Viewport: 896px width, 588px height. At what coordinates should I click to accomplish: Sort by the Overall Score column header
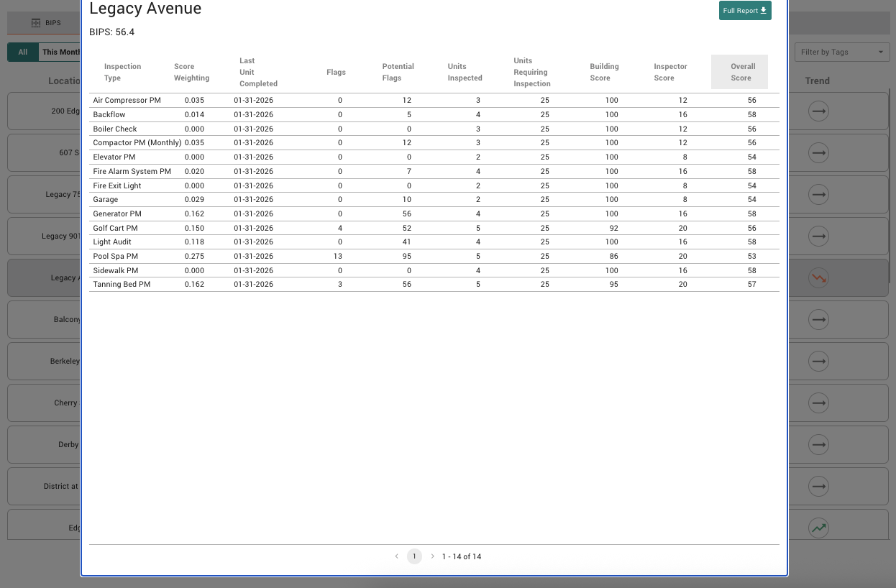739,72
